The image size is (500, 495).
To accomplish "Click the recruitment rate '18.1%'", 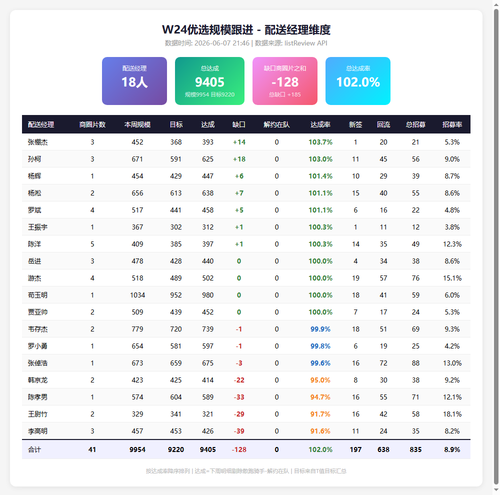I will [x=452, y=414].
